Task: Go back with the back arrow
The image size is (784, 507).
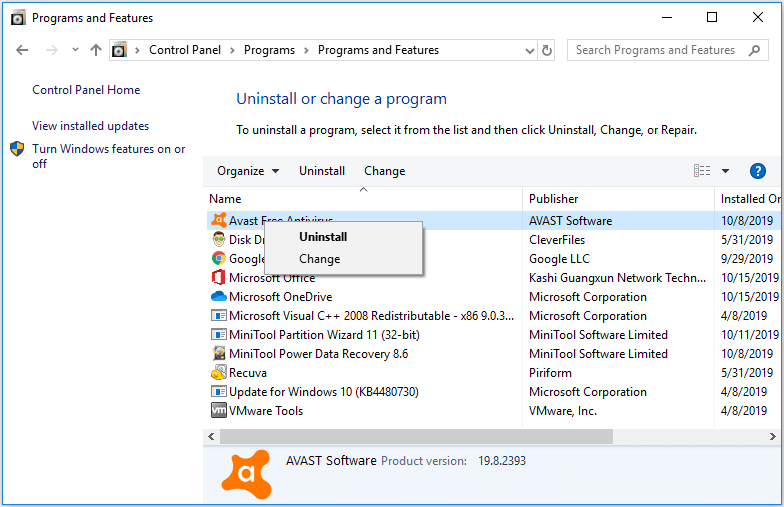Action: click(x=22, y=50)
